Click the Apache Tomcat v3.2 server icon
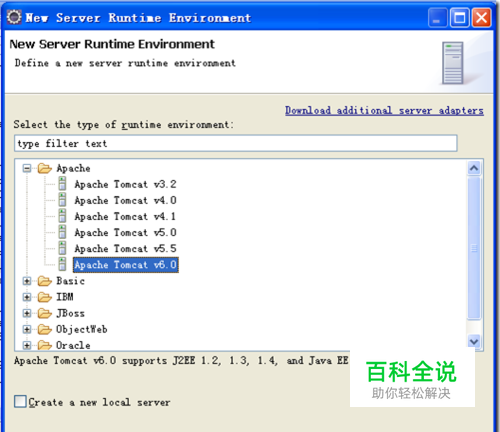Screen dimensions: 500x432 point(62,184)
